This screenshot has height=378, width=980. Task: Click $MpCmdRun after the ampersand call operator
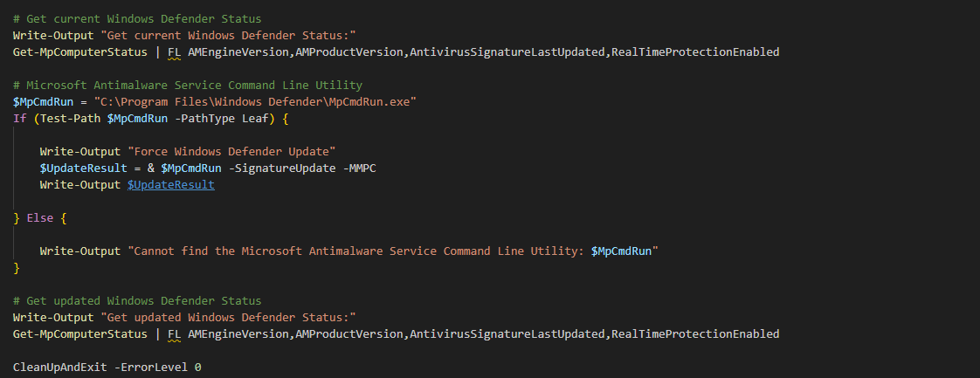point(191,168)
